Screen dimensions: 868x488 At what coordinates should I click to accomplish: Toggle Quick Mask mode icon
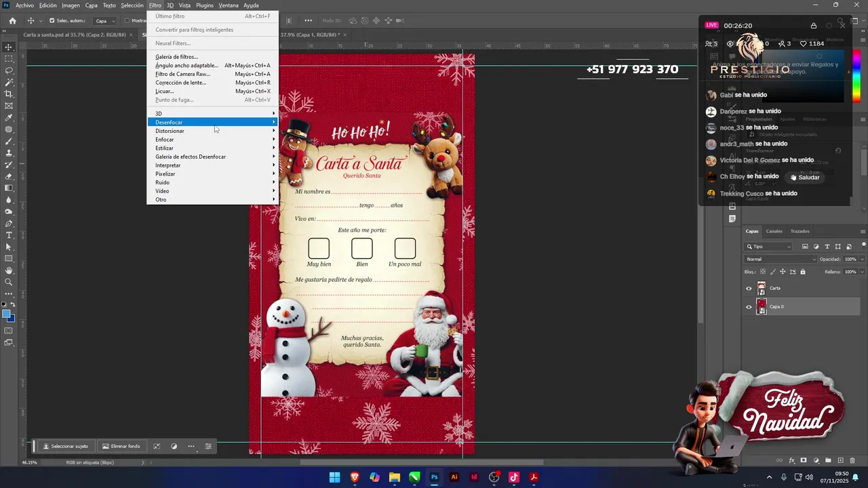click(9, 331)
